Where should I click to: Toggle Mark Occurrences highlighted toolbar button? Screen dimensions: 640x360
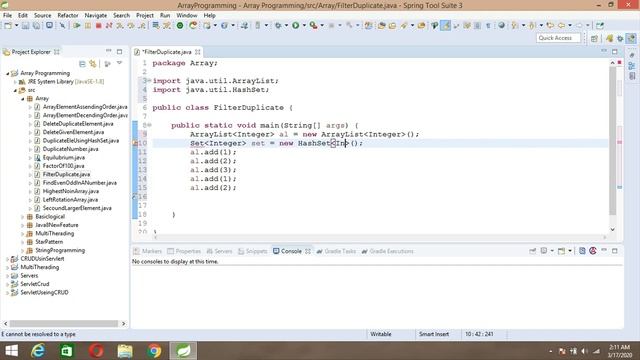(445, 25)
